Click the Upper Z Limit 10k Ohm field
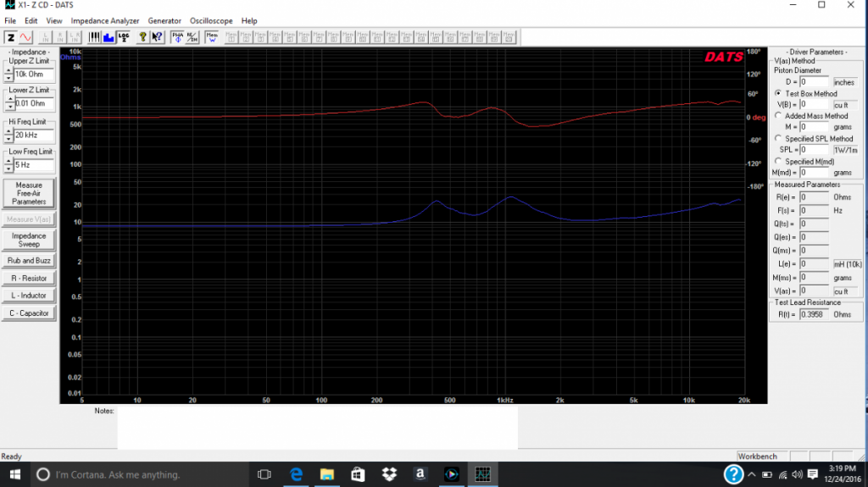Viewport: 868px width, 487px height. coord(34,75)
